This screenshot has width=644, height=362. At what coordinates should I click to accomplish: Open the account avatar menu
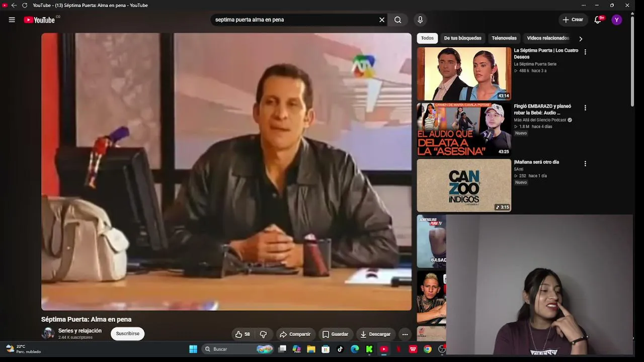click(617, 20)
